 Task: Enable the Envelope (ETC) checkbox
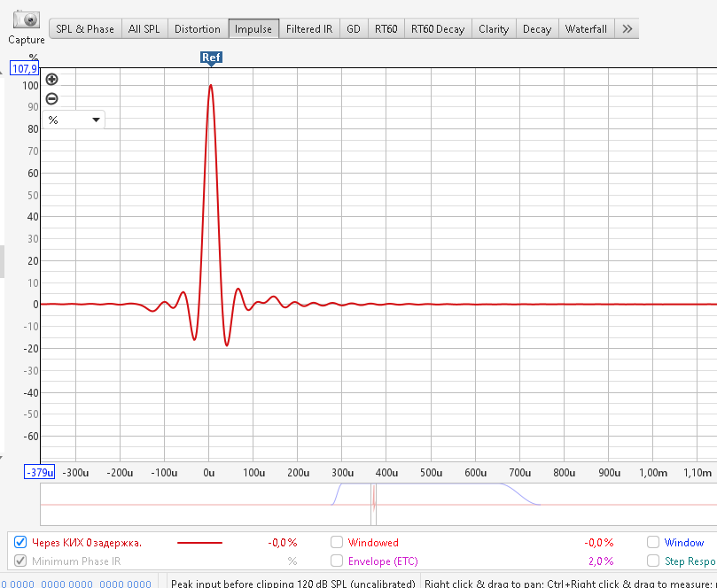click(337, 561)
